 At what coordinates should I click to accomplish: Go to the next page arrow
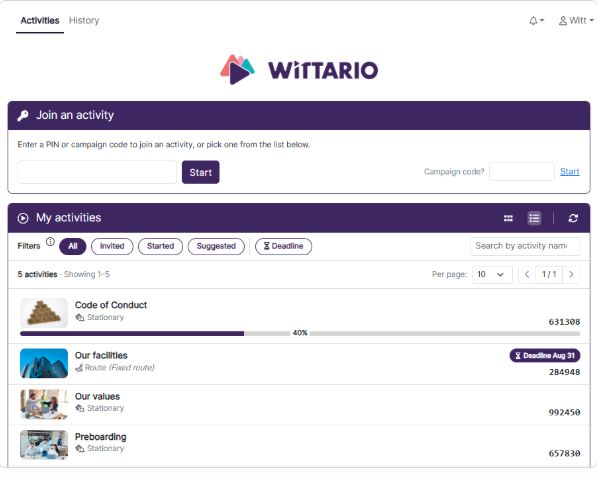[x=571, y=275]
